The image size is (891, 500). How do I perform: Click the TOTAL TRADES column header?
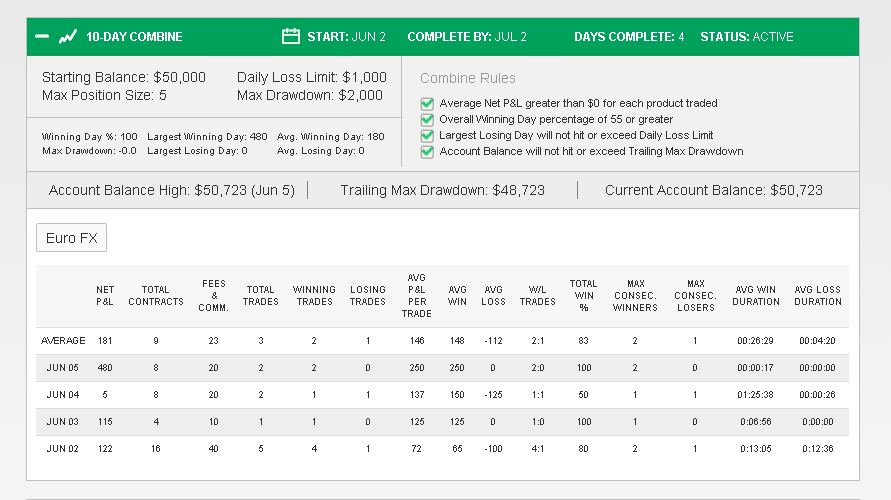261,295
